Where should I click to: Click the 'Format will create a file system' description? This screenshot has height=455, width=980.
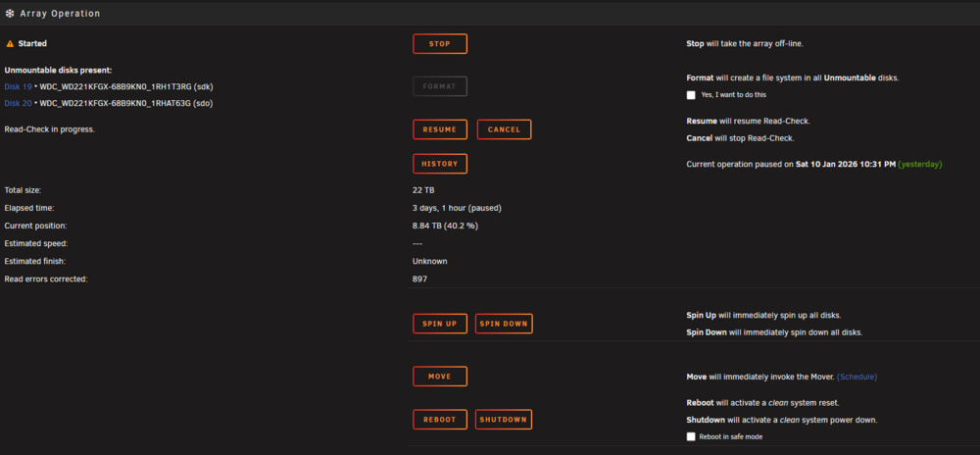(793, 78)
